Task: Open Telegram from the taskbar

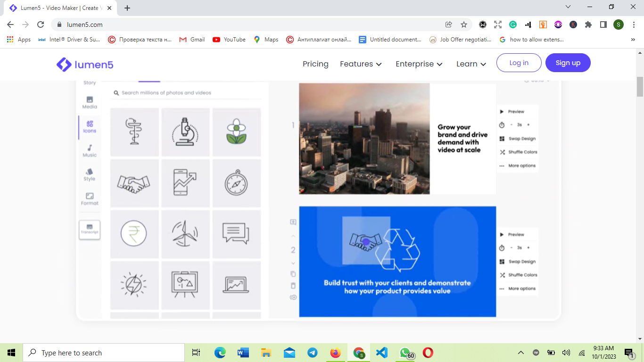Action: pos(312,353)
